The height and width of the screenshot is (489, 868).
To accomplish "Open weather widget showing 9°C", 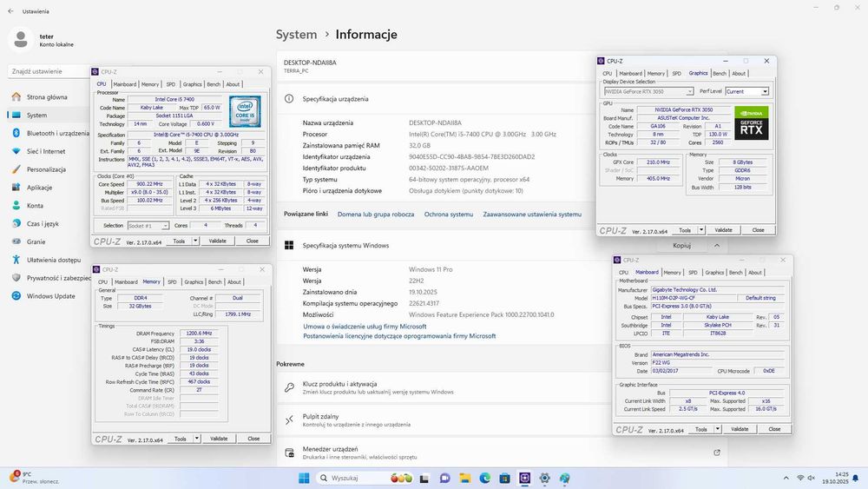I will (x=33, y=478).
